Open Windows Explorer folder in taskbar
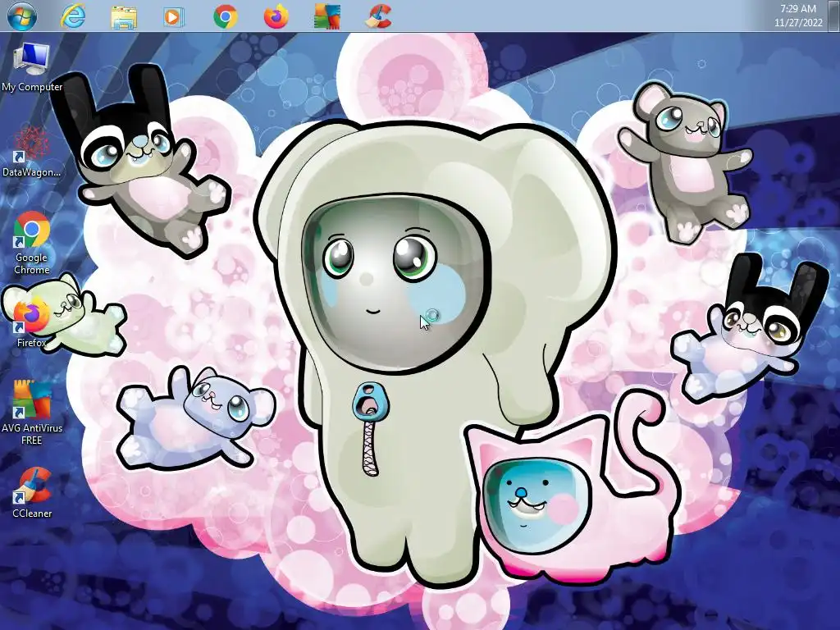 124,16
